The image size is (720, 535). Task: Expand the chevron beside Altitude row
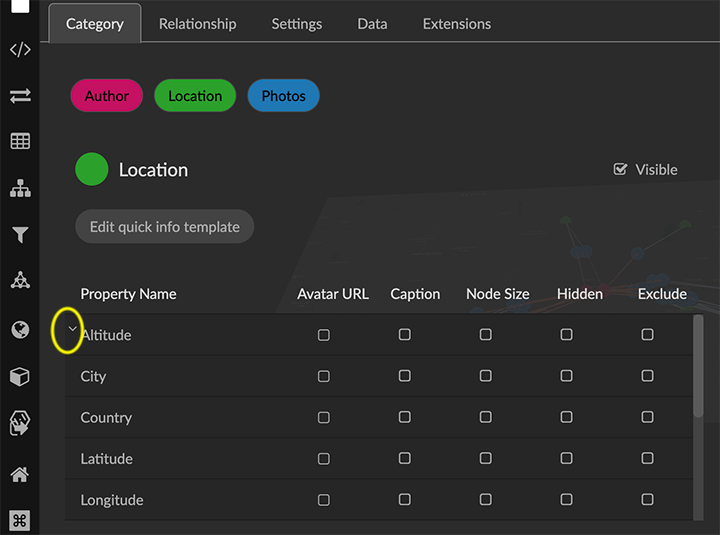pos(72,328)
